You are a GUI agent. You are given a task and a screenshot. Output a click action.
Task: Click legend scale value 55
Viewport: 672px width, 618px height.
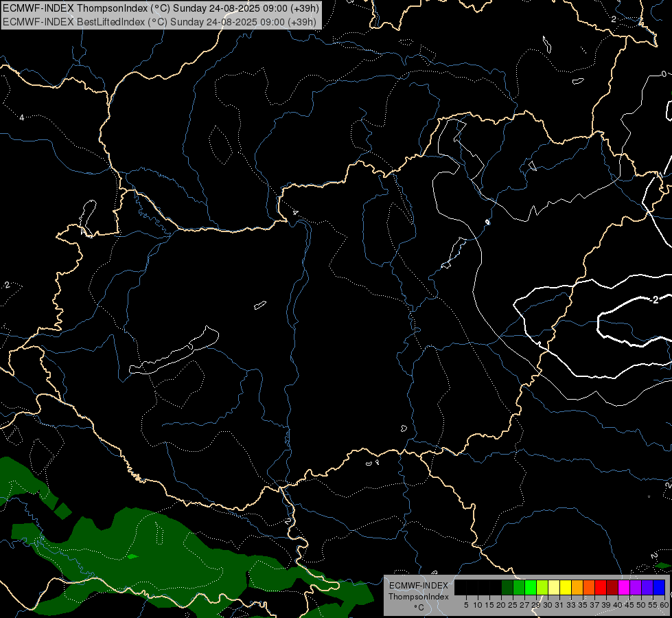653,605
